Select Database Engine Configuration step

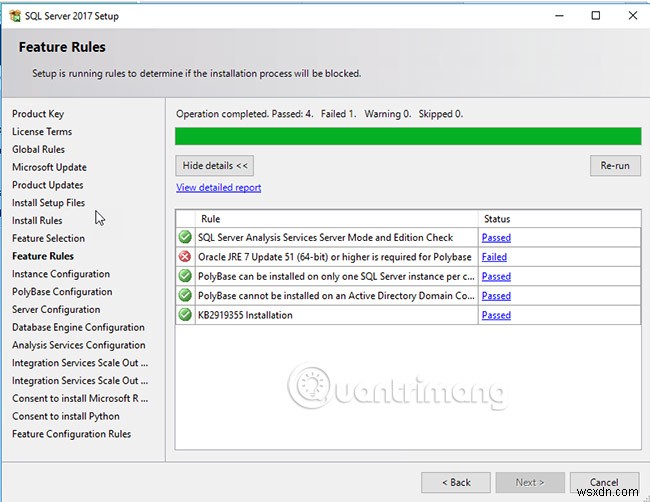78,327
